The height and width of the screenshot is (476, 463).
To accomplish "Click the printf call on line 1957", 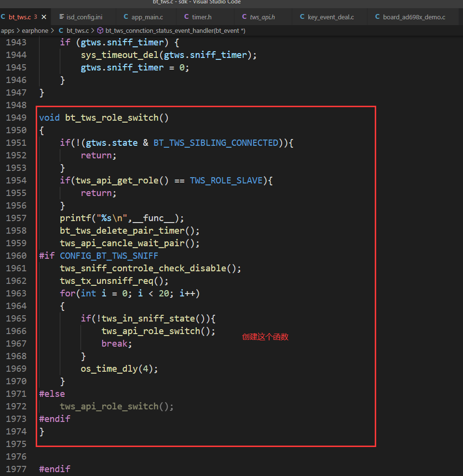I will pos(76,218).
